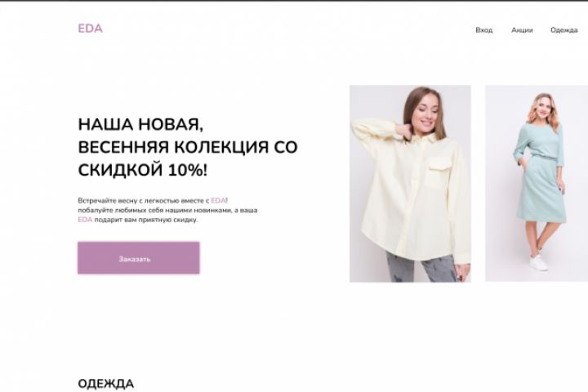Select the mint green dress photo
This screenshot has height=392, width=588.
[537, 184]
